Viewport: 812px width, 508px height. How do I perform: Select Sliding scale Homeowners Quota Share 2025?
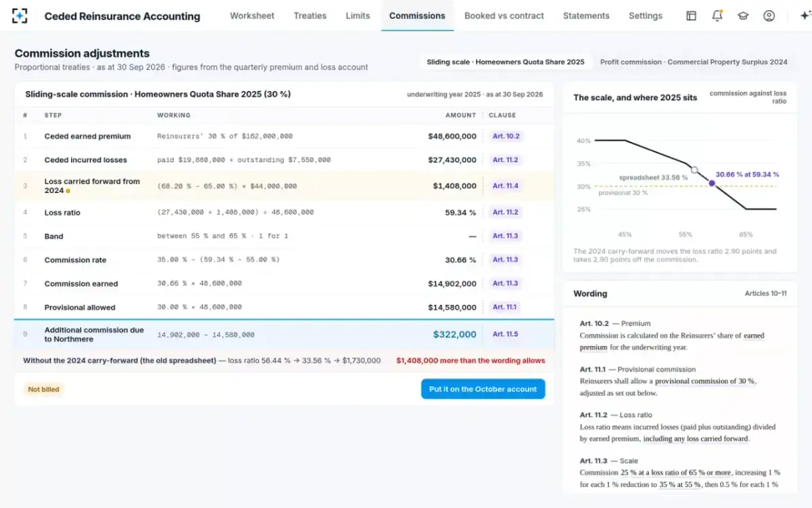(505, 62)
